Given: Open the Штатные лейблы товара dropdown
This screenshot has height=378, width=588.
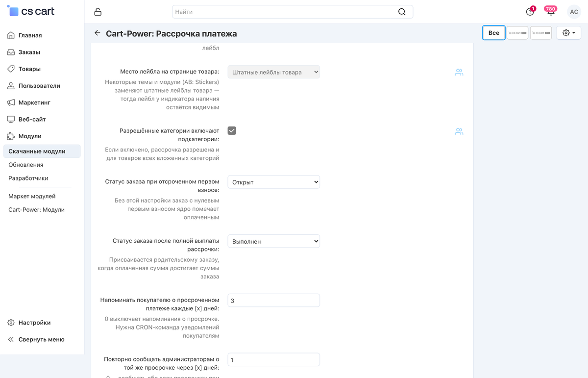Looking at the screenshot, I should click(274, 72).
